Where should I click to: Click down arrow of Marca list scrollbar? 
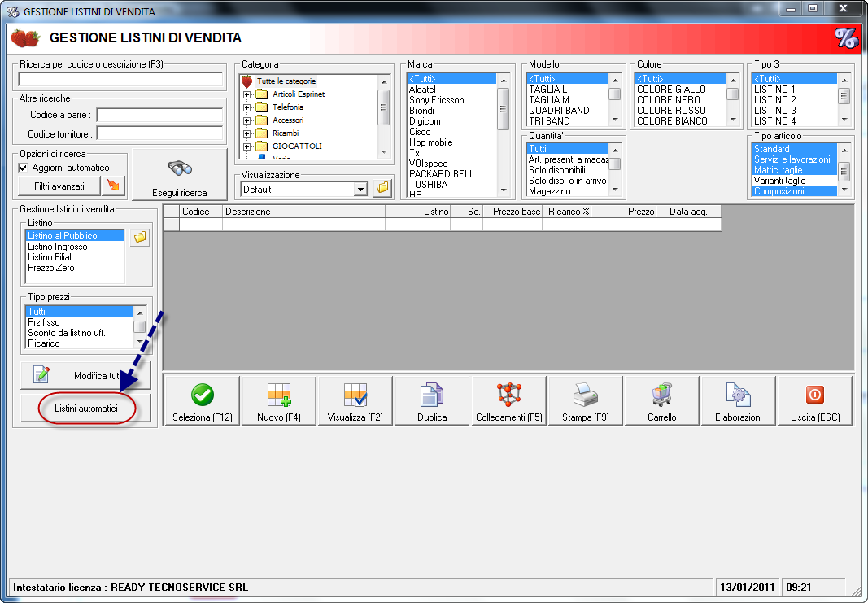tap(504, 190)
